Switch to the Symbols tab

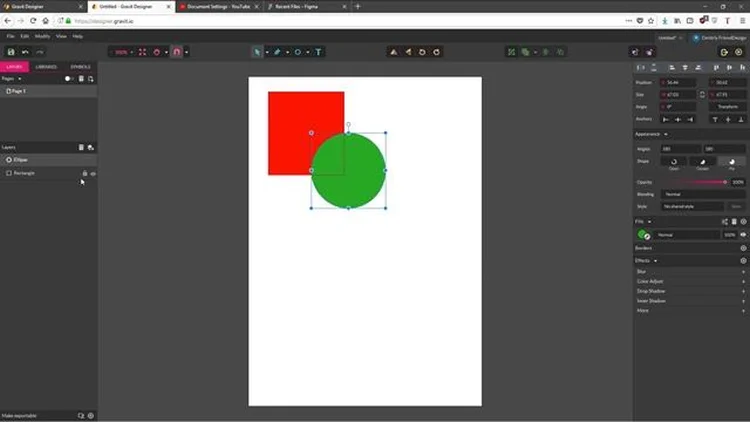80,67
